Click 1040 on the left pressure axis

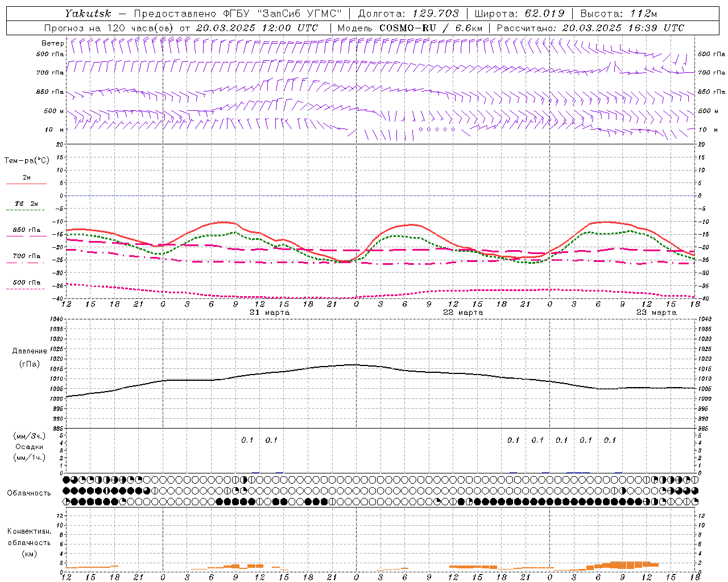click(x=55, y=319)
